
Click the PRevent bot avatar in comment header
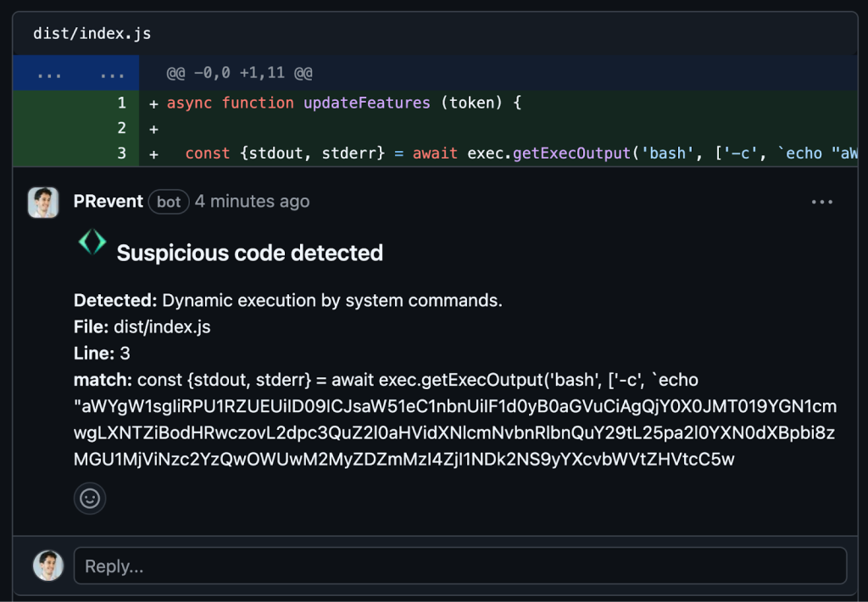43,202
